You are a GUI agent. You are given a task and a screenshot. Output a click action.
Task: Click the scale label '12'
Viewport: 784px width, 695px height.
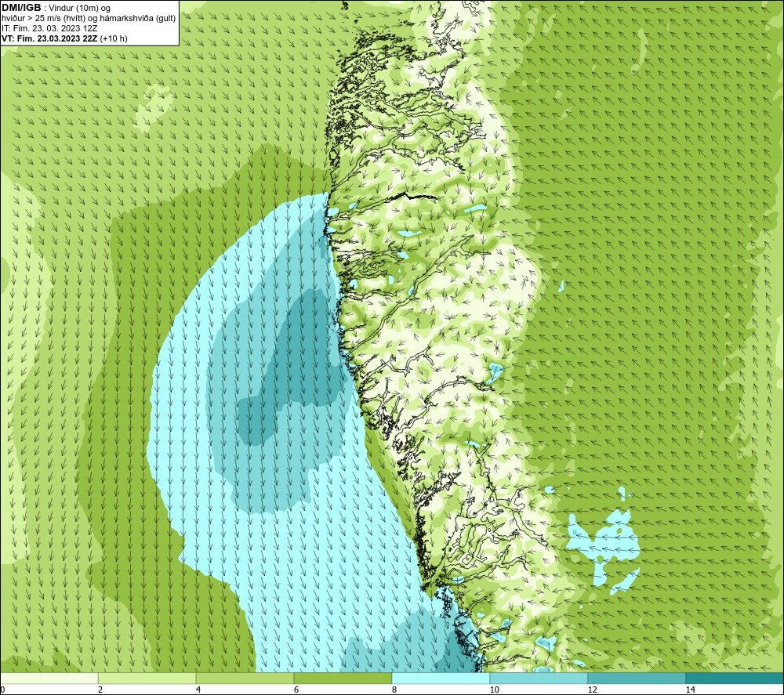(x=592, y=690)
